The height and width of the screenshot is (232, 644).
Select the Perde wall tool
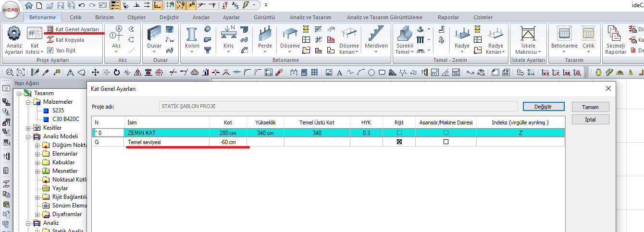(x=265, y=35)
